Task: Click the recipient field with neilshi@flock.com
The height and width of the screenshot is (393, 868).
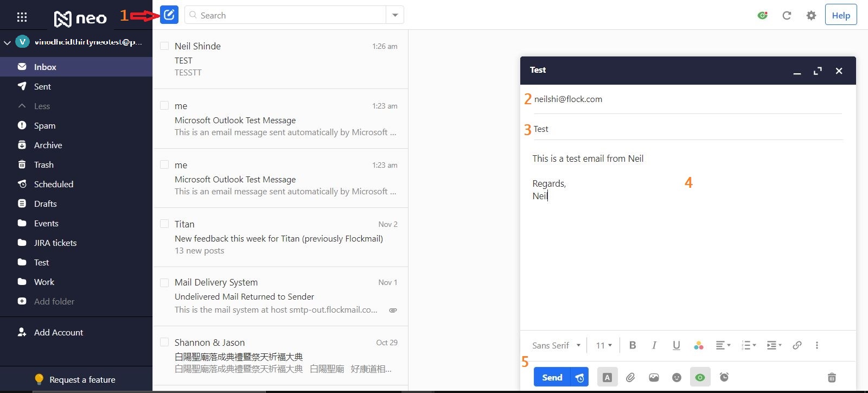Action: pos(687,99)
